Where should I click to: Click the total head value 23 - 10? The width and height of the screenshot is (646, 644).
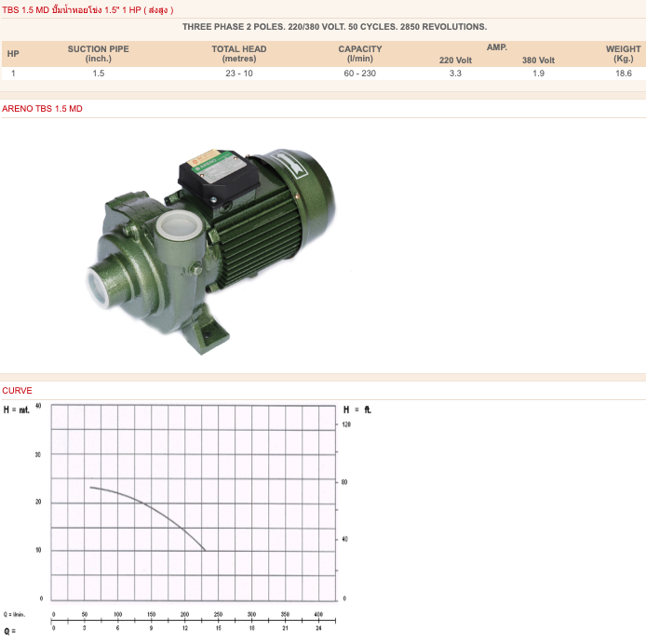[x=239, y=74]
